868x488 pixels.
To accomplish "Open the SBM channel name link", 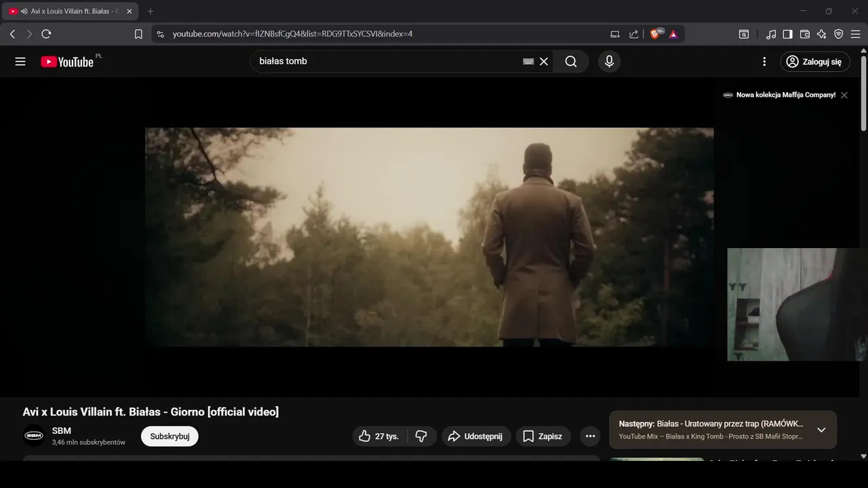I will point(62,431).
